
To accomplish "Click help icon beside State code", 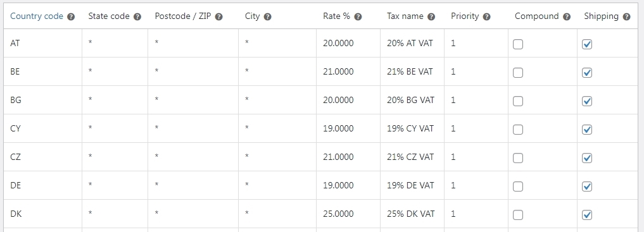I will point(137,17).
